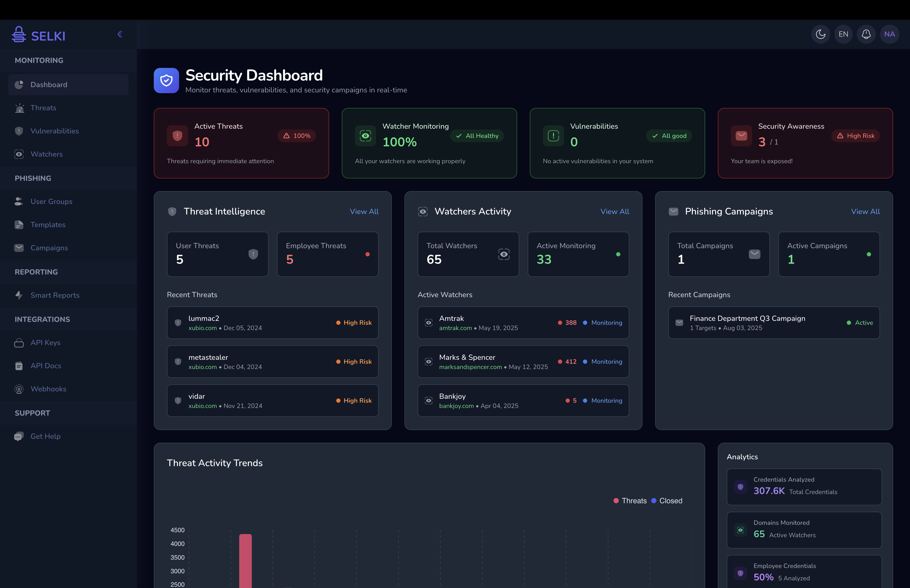Open Vulnerabilities in the sidebar
910x588 pixels.
click(x=68, y=131)
